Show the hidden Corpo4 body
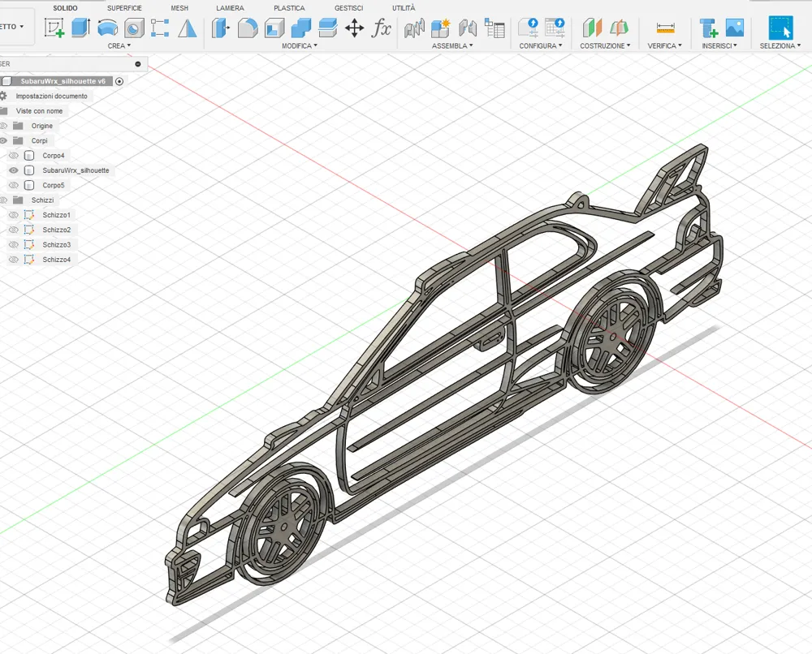 tap(14, 155)
